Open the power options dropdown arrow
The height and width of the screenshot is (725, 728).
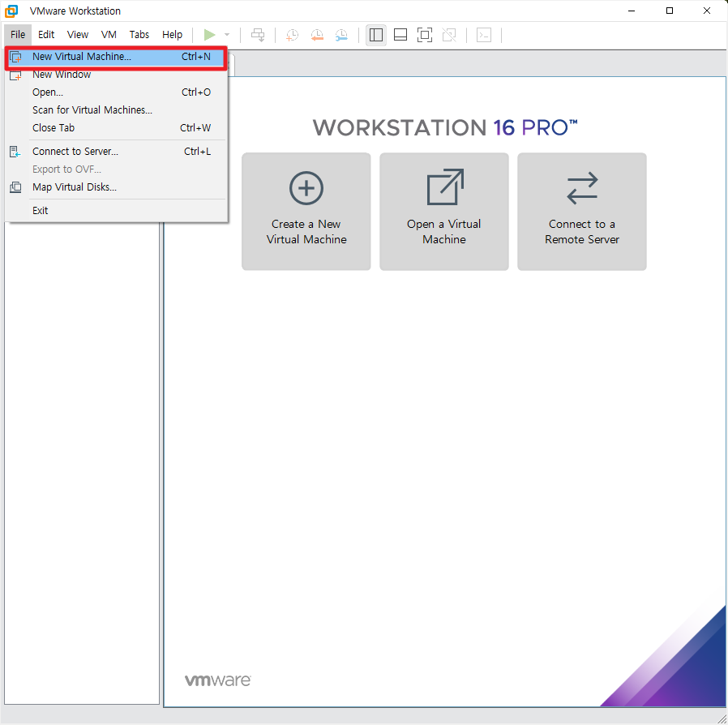coord(227,35)
